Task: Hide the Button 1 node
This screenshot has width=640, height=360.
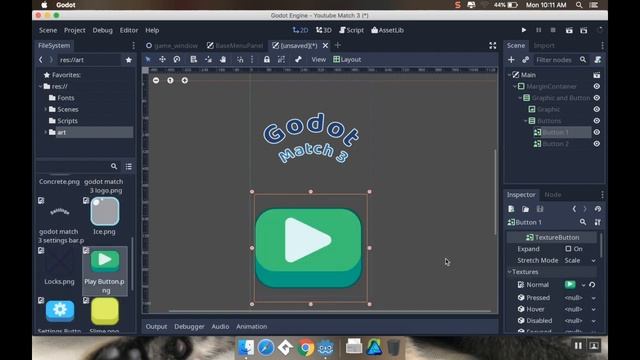Action: pyautogui.click(x=597, y=132)
